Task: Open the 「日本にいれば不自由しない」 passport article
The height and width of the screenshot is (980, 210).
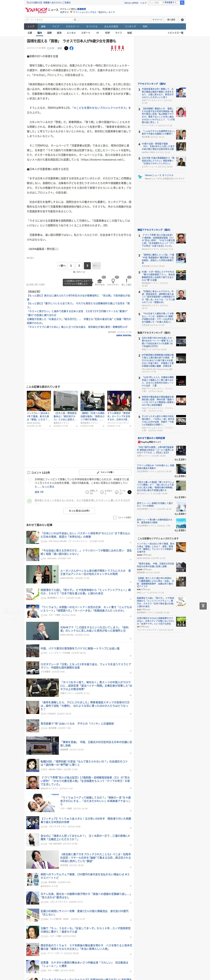Action: click(85, 535)
